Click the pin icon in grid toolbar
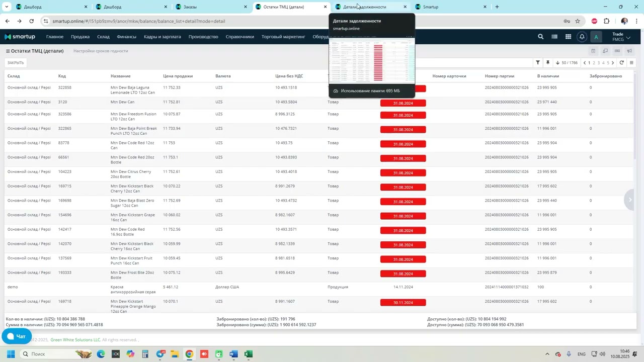This screenshot has width=644, height=362. click(x=548, y=63)
